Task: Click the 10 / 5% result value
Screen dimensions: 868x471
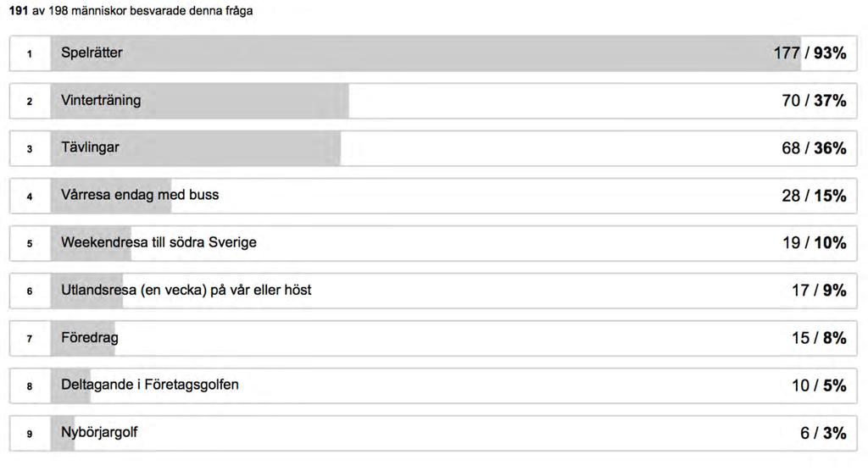Action: pyautogui.click(x=819, y=385)
